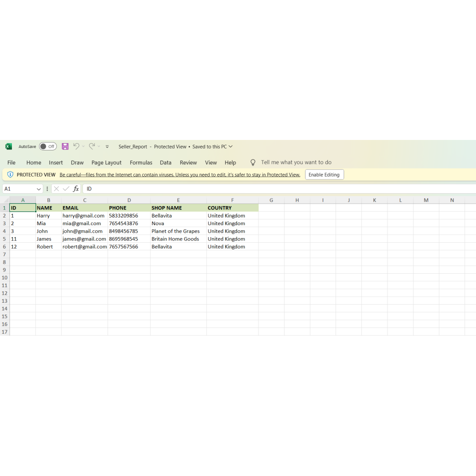Click the Tell me what you want search field
This screenshot has height=476, width=476.
click(x=296, y=162)
